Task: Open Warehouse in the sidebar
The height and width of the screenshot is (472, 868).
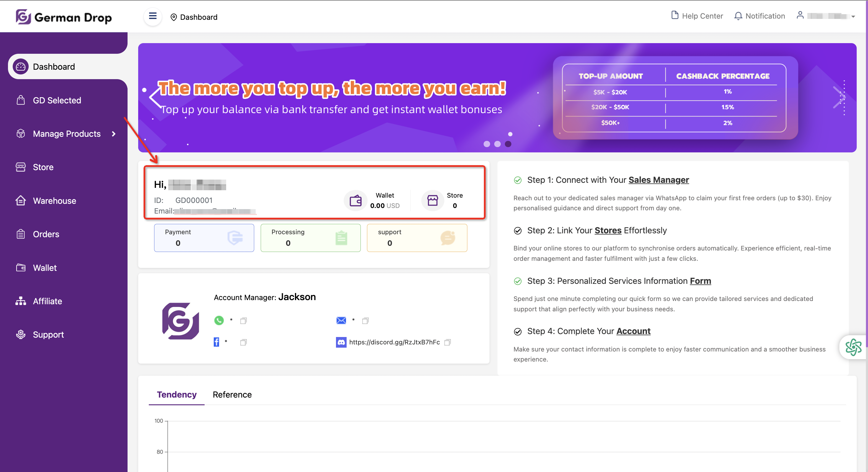Action: (x=54, y=201)
